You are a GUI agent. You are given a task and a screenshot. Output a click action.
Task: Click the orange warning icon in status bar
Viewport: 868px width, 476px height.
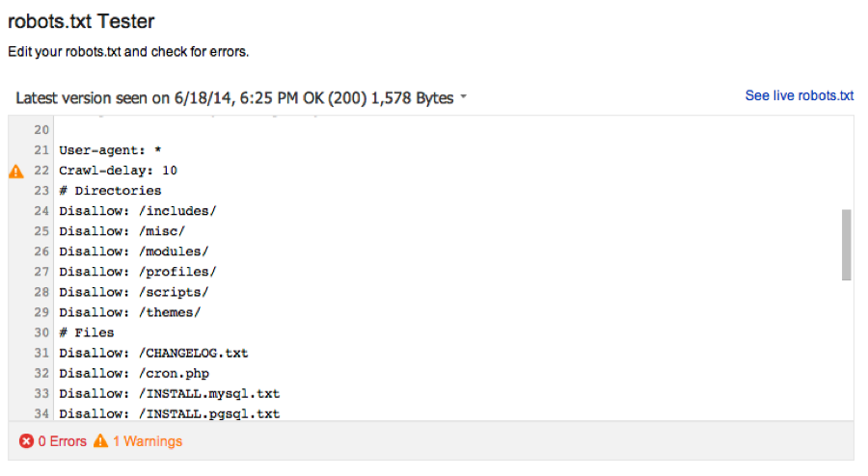coord(100,440)
